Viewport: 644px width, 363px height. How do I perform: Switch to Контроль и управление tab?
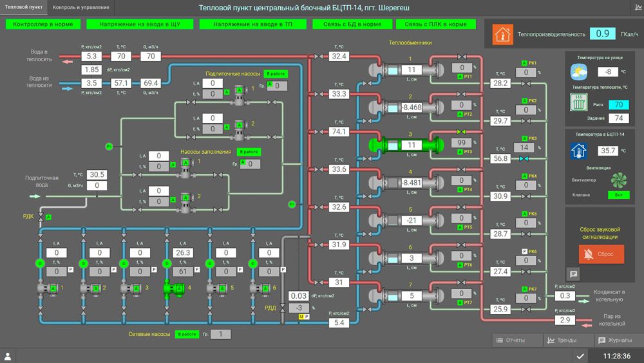pyautogui.click(x=81, y=7)
